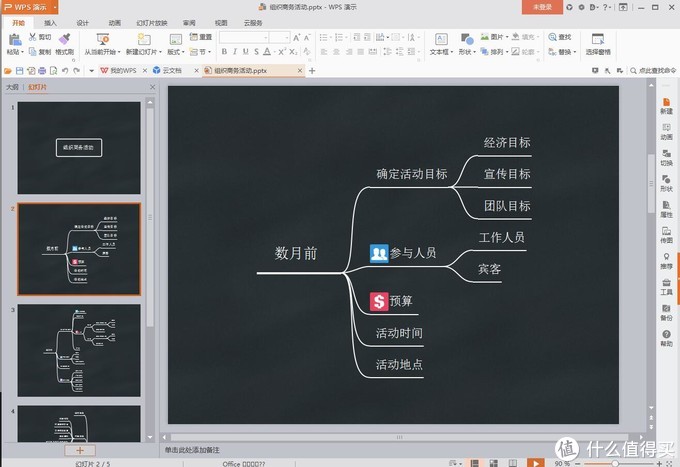Screen dimensions: 680x467
Task: Open the 推荐 recommendations pane in right sidebar
Action: tap(667, 261)
